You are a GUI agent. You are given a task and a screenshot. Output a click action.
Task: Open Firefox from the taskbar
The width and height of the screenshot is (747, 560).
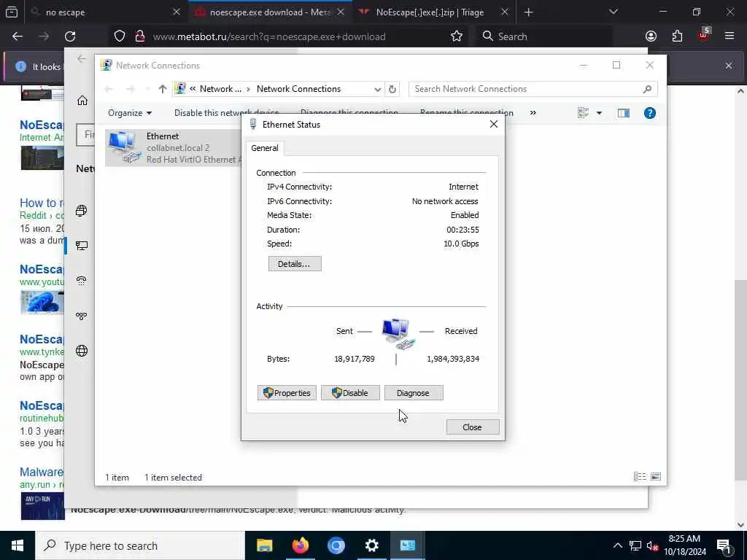[300, 545]
